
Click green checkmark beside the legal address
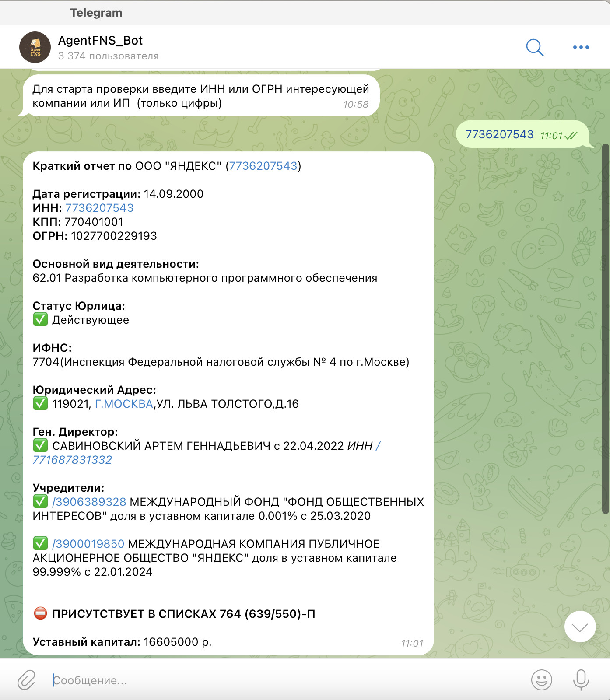coord(40,403)
